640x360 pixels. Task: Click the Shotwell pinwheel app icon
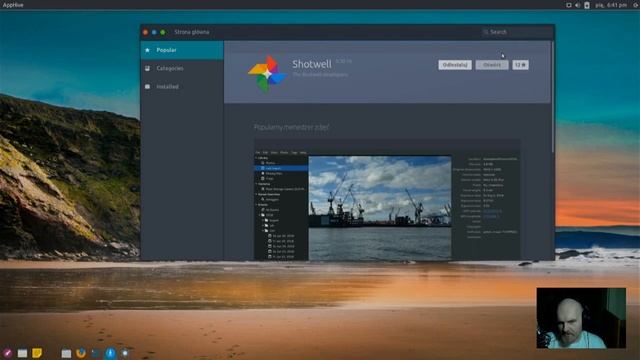tap(267, 73)
